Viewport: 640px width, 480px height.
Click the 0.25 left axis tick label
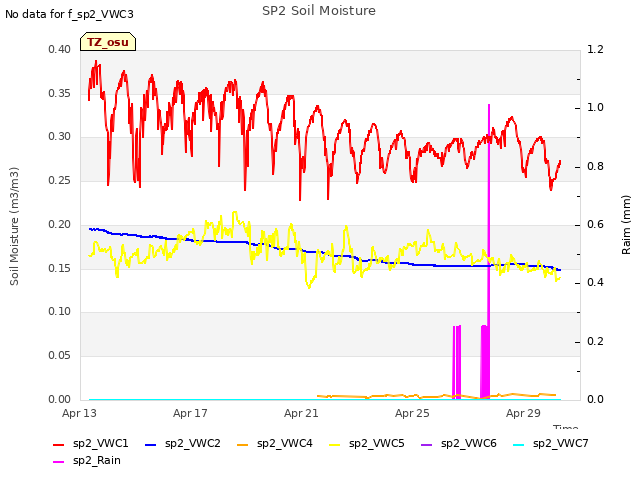[x=60, y=180]
